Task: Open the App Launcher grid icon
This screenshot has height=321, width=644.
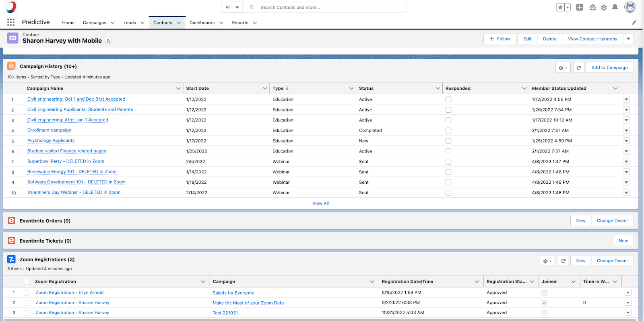Action: click(11, 23)
